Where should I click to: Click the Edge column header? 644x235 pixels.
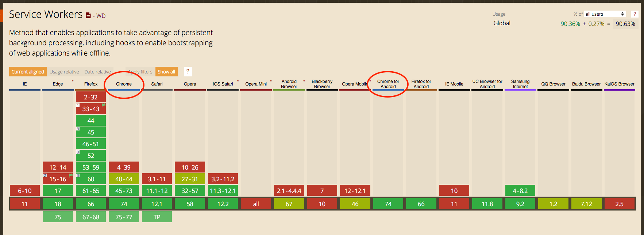click(x=58, y=84)
